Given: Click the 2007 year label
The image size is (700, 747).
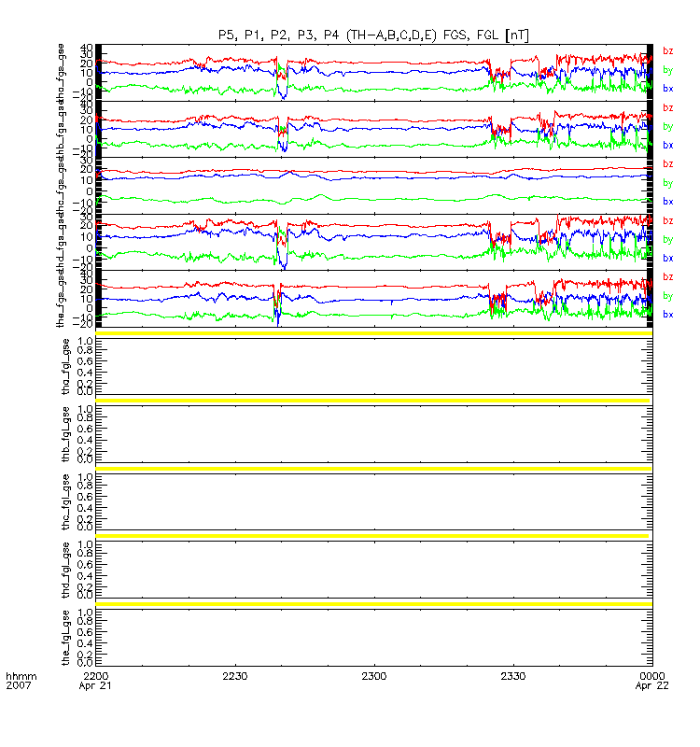Looking at the screenshot, I should click(x=18, y=685).
